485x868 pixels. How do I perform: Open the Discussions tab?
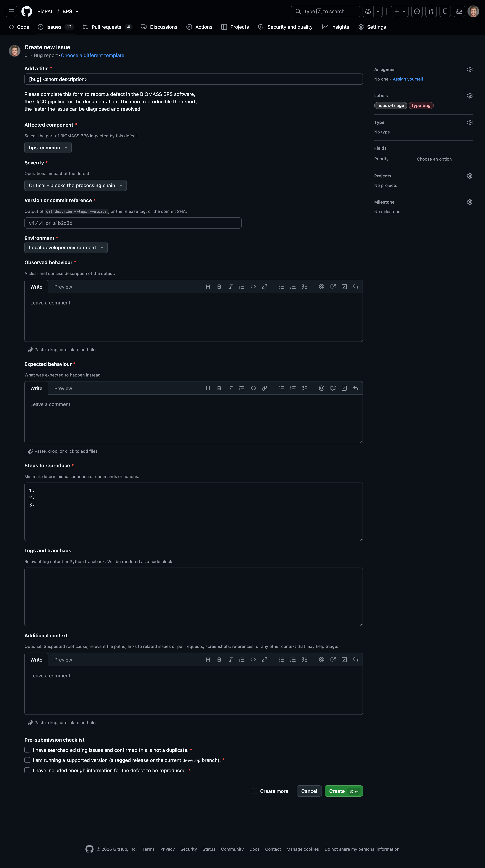[x=159, y=27]
